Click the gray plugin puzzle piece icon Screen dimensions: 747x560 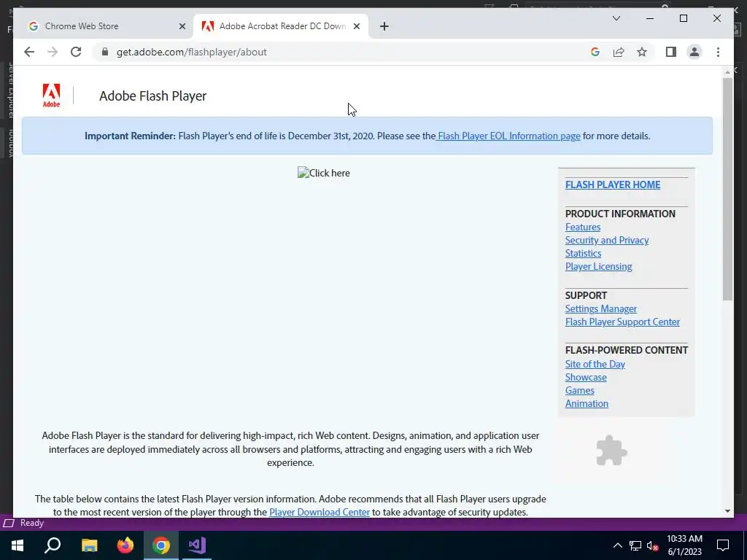click(612, 450)
